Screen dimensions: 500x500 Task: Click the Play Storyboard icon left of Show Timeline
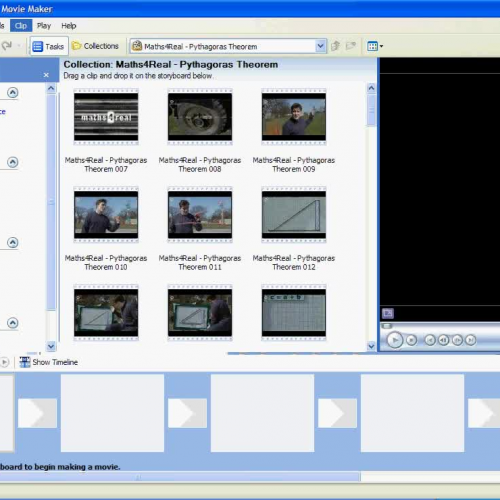4,362
